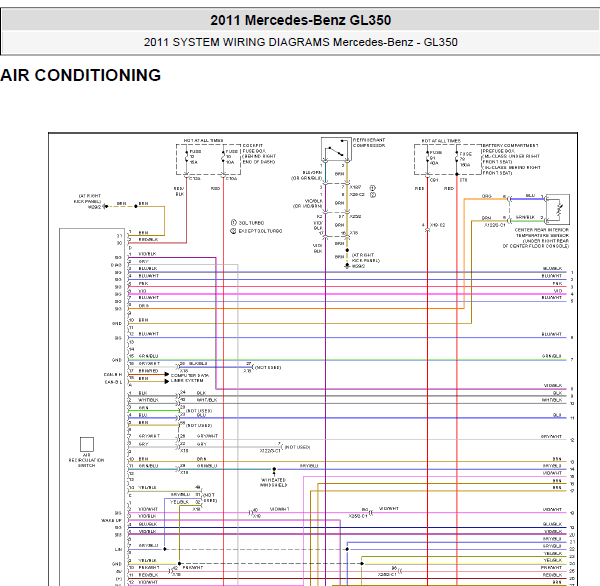Click the "REFRIGERANT COMPRESSOR" label
This screenshot has height=586, width=600.
click(369, 143)
